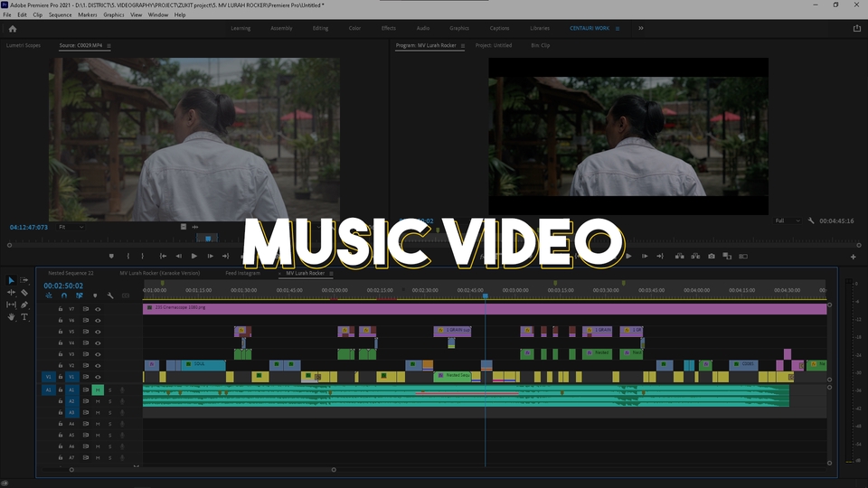Add marker in Source monitor
Viewport: 868px width, 488px height.
coord(111,256)
